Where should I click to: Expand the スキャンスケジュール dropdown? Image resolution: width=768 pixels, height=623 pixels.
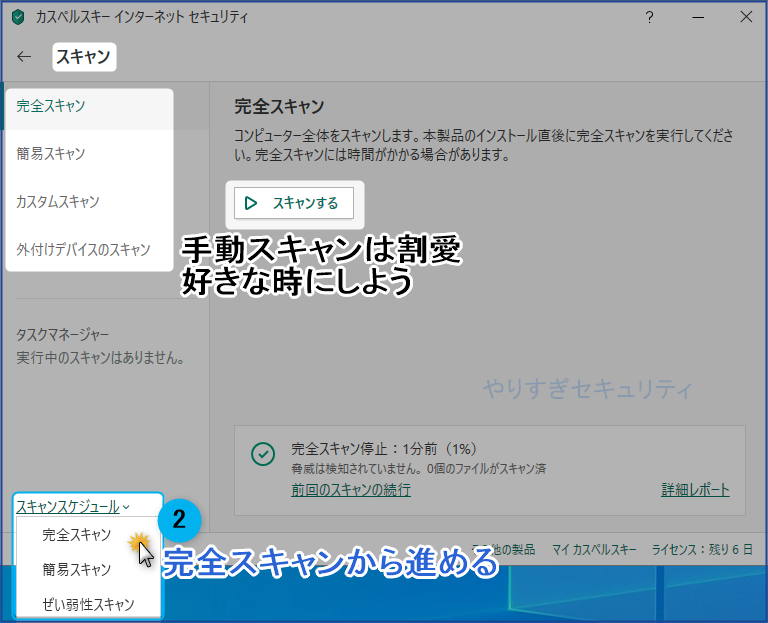click(x=72, y=506)
